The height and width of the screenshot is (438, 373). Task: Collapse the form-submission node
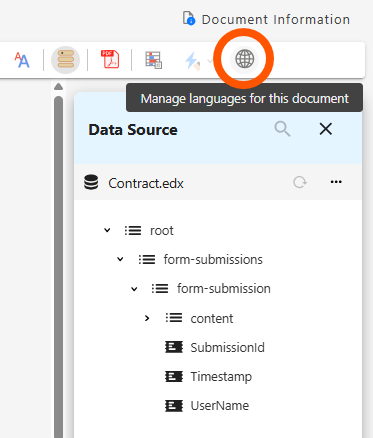(134, 289)
